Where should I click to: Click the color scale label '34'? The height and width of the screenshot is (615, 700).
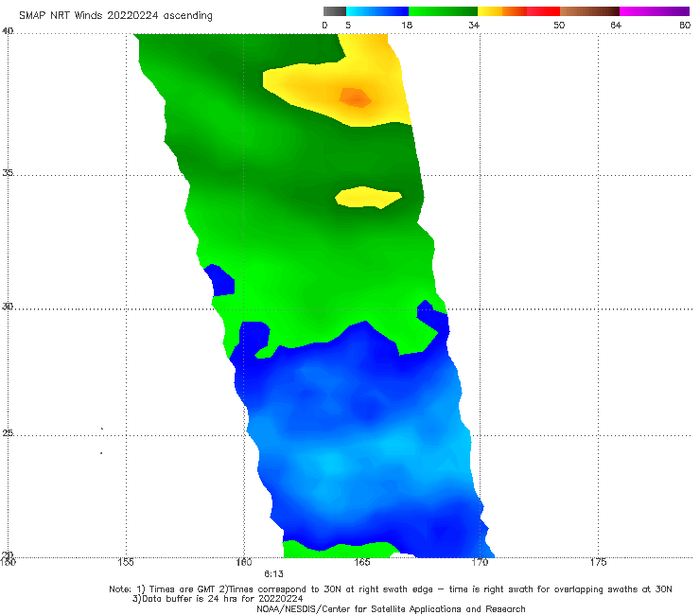(x=474, y=26)
